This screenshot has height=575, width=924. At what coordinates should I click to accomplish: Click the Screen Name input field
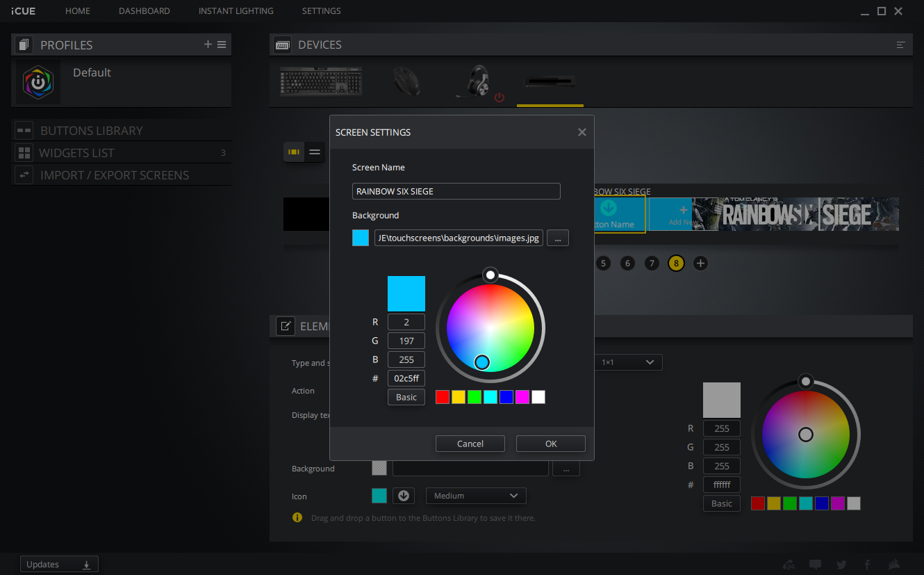click(456, 191)
